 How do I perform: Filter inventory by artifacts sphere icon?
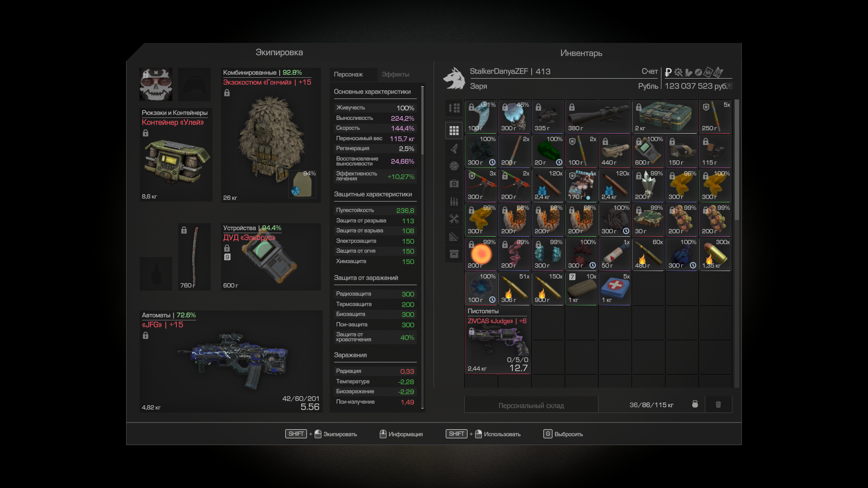pyautogui.click(x=454, y=166)
